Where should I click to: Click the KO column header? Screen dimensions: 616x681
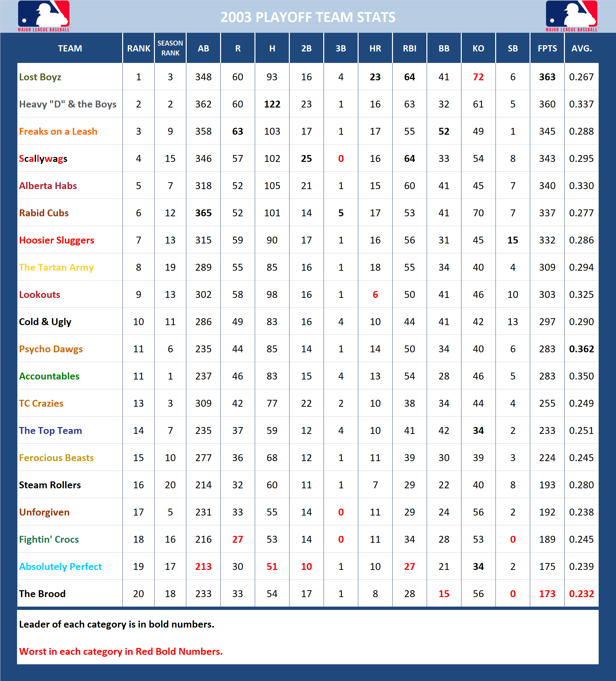tap(478, 48)
